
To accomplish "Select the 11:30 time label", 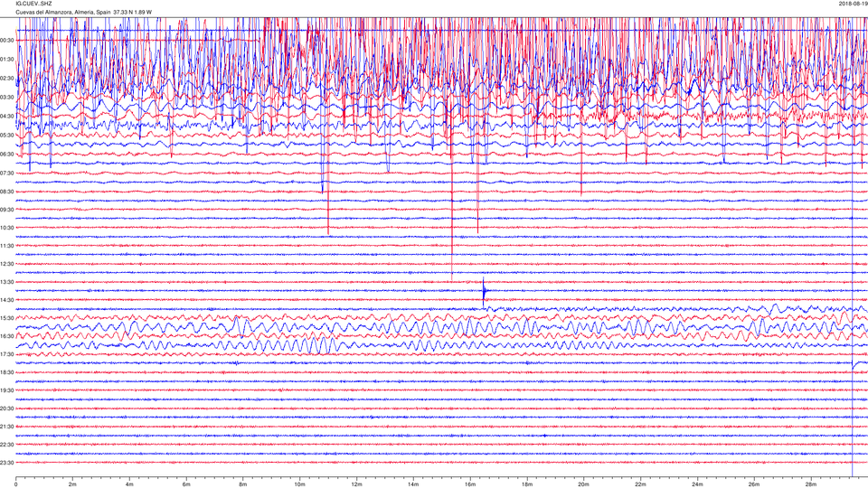I will 6,246.
